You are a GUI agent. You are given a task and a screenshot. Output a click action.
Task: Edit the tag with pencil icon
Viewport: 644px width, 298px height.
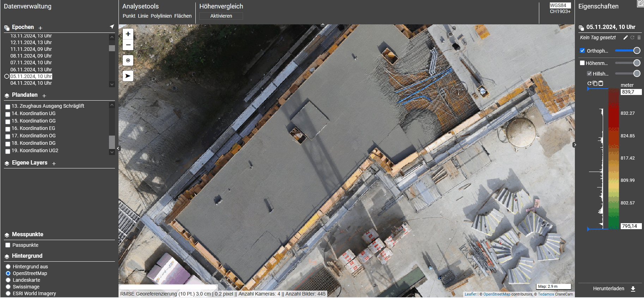pyautogui.click(x=625, y=37)
